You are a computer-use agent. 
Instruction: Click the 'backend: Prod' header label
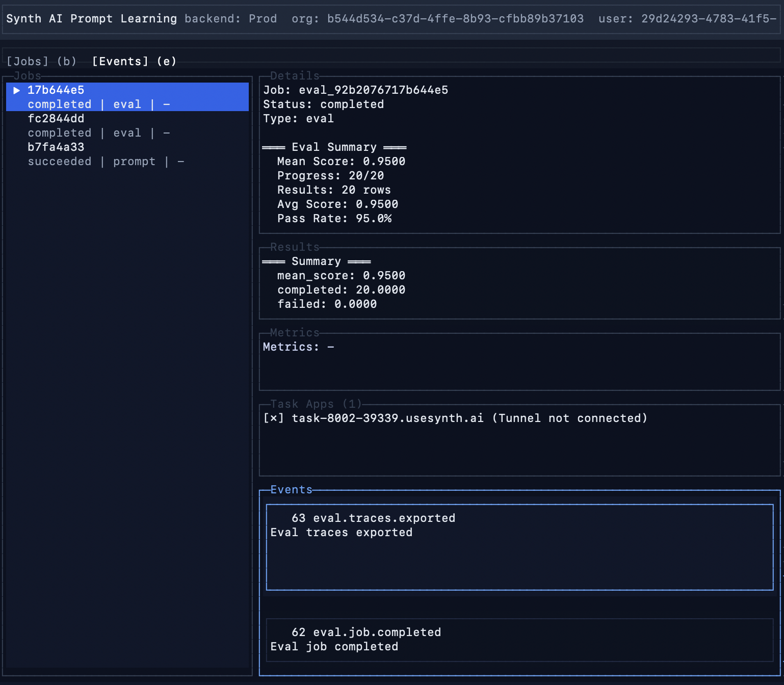click(x=231, y=18)
